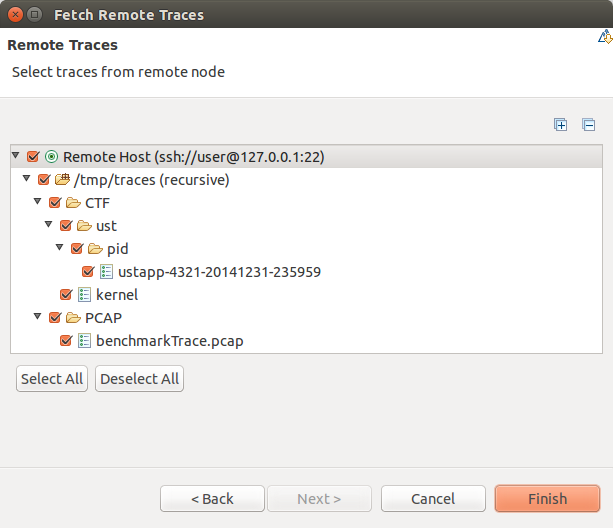Toggle the benchmarkTrace.pcap checkbox
Screen dimensions: 613x528
coord(66,341)
